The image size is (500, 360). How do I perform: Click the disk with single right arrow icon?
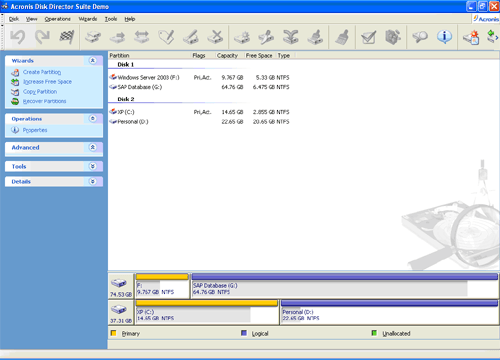(117, 37)
